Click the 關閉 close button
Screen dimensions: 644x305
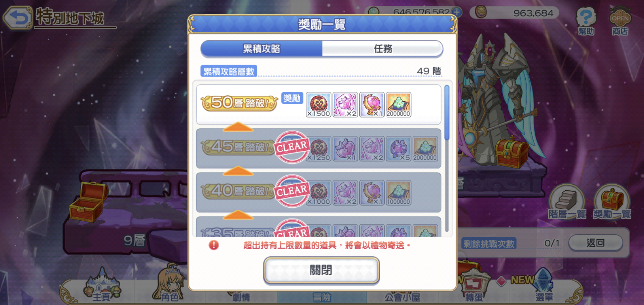tap(321, 270)
